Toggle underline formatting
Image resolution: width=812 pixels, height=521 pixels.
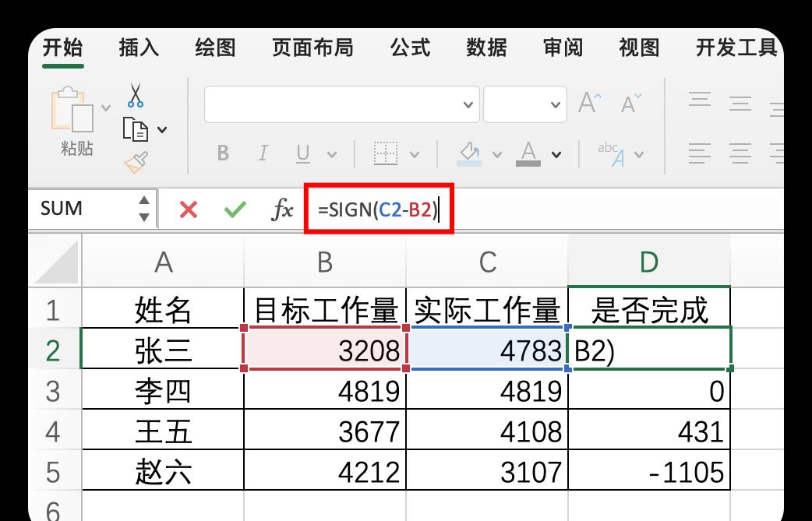(x=303, y=153)
